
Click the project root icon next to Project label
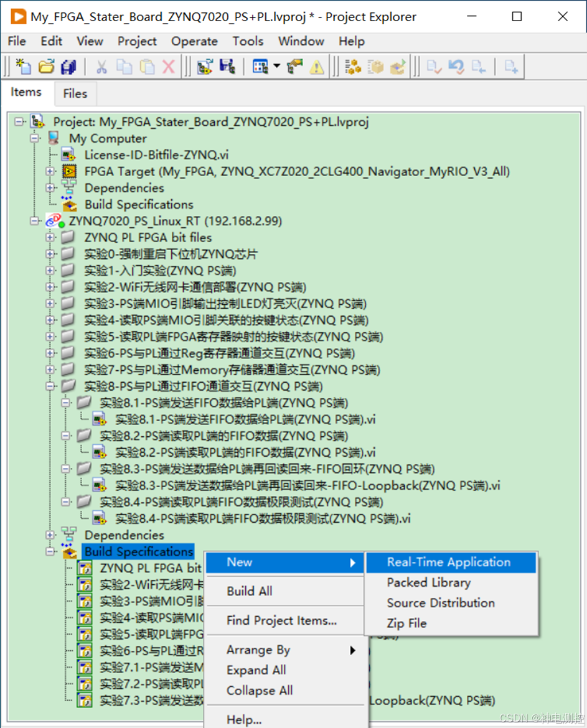click(x=37, y=121)
